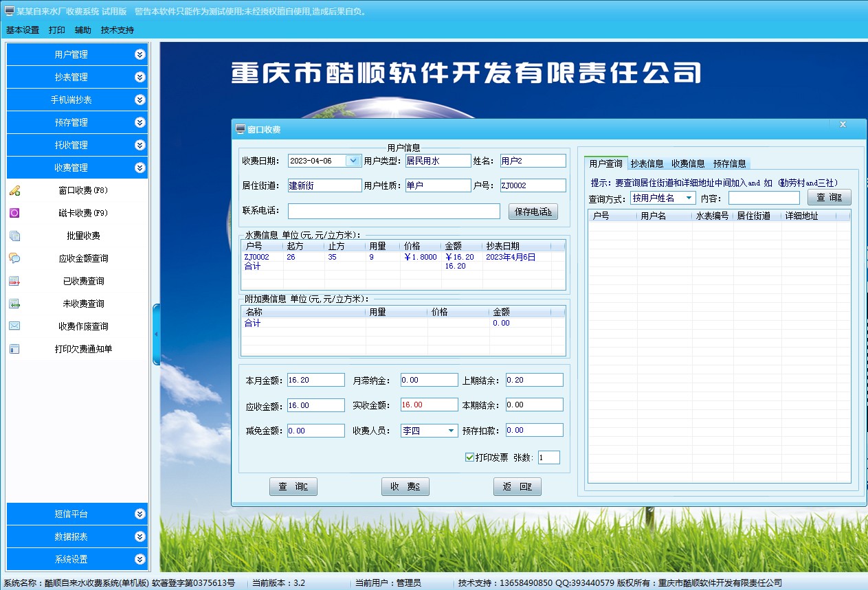Click the 窗口收费 (F8) pencil icon

[14, 190]
